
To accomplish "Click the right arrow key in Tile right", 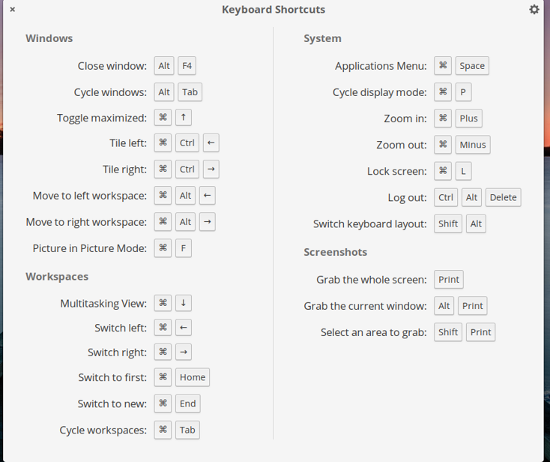I will 211,169.
